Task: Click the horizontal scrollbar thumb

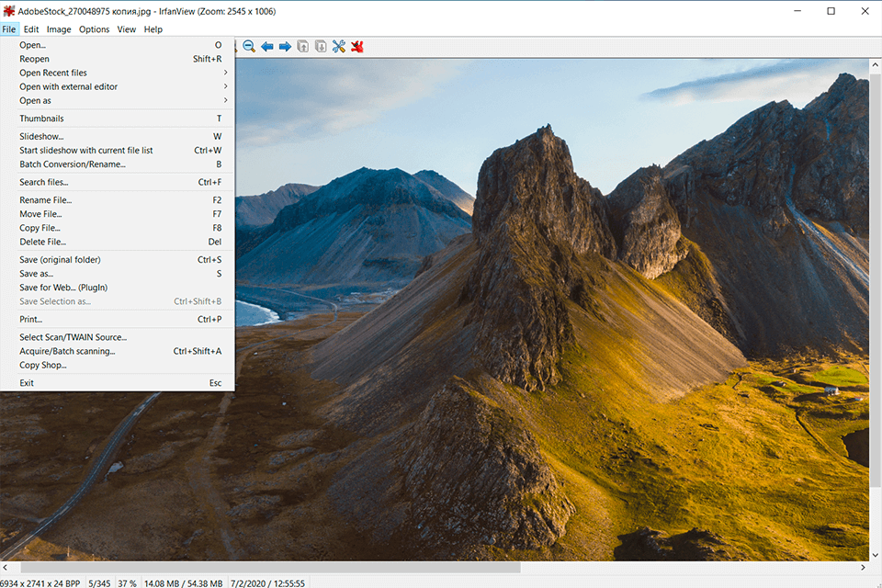Action: [270, 568]
